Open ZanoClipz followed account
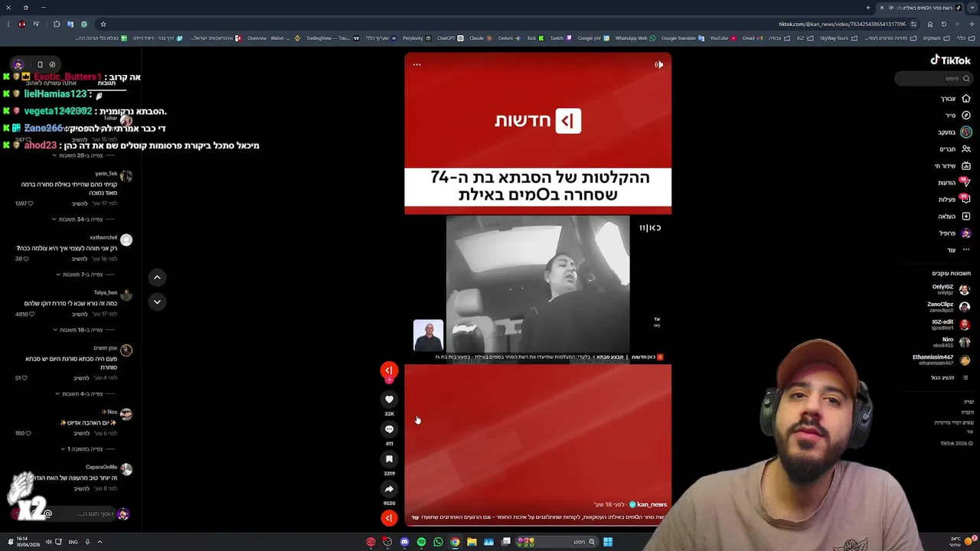 pyautogui.click(x=948, y=307)
